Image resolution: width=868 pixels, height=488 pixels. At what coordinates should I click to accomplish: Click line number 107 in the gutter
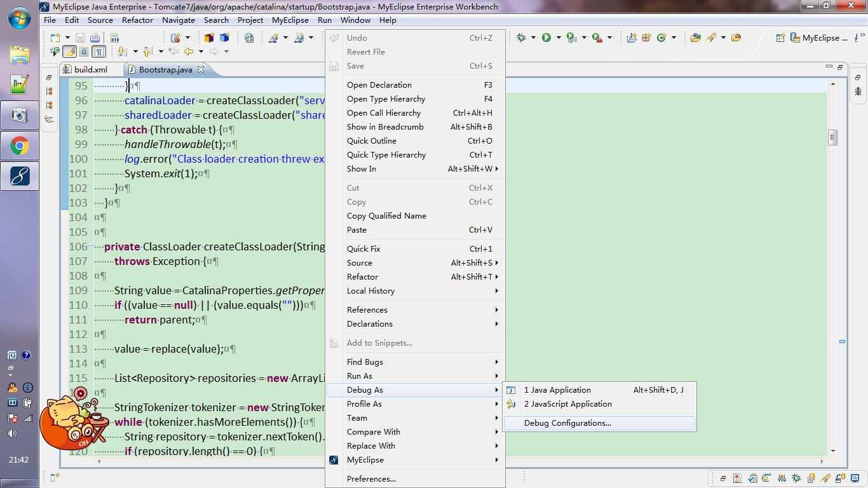78,261
